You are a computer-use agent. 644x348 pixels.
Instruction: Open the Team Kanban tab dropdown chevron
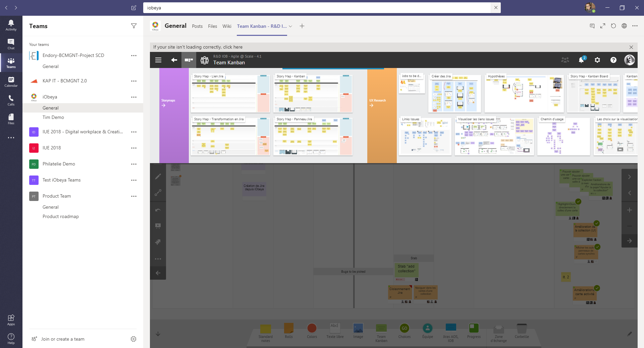click(x=290, y=26)
